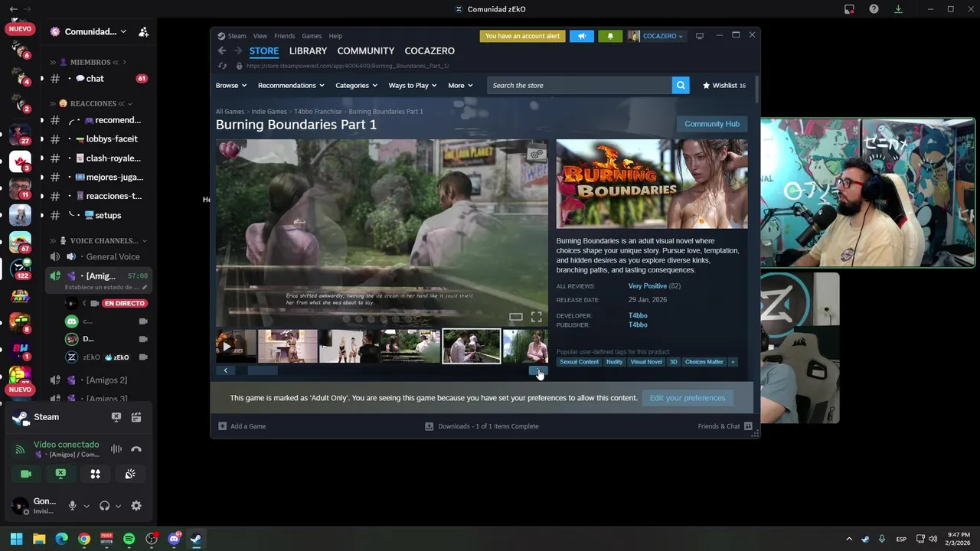Click the store search magnifier button

(x=680, y=85)
